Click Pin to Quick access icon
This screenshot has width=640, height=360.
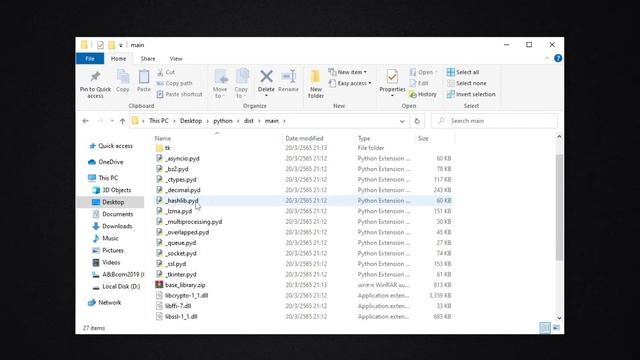tap(95, 84)
